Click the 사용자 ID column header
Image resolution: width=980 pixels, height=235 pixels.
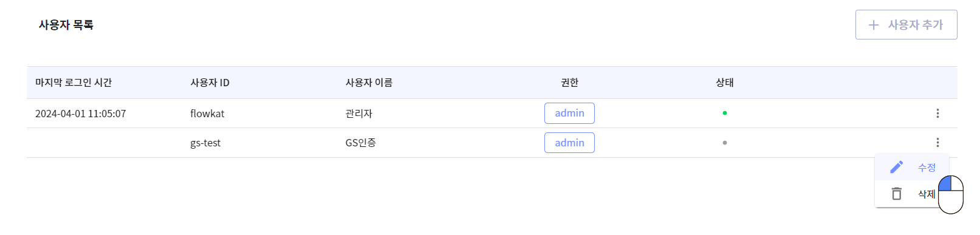tap(210, 83)
